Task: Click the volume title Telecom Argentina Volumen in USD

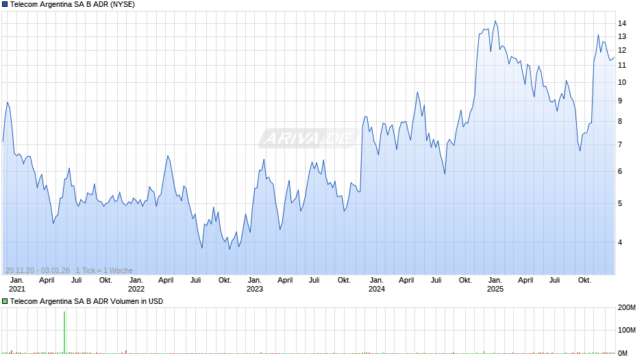Action: coord(86,301)
